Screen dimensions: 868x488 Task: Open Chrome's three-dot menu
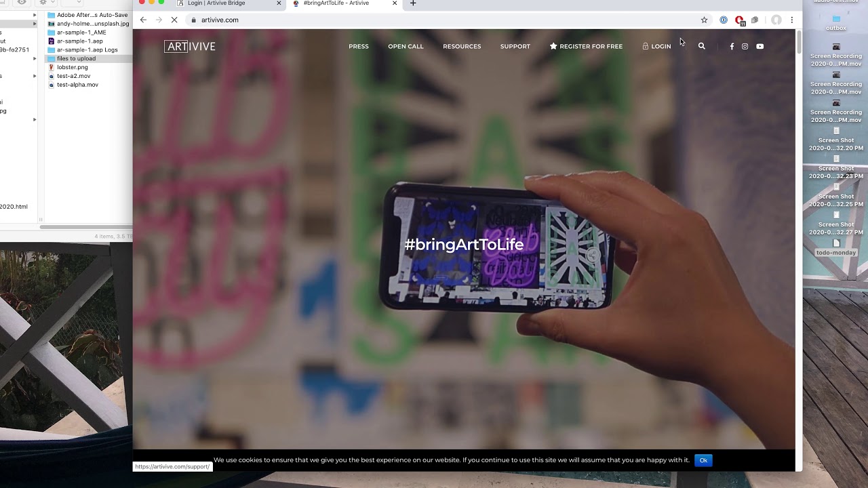coord(791,20)
